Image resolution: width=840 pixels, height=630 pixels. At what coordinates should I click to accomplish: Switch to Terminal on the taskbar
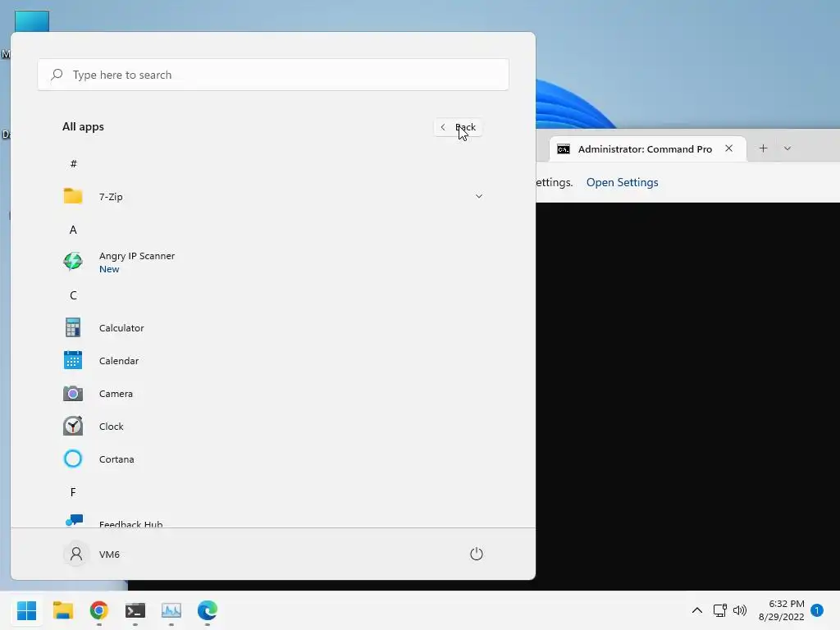pos(135,610)
